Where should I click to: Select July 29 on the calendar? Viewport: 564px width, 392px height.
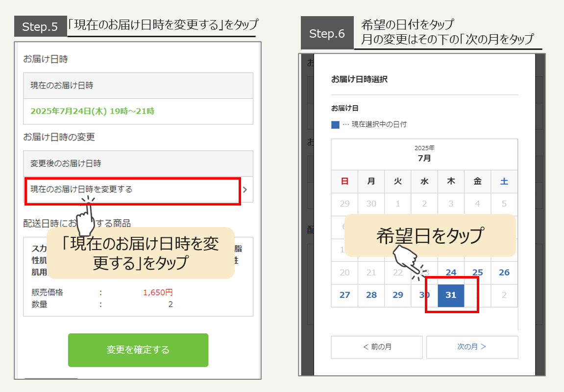click(397, 295)
